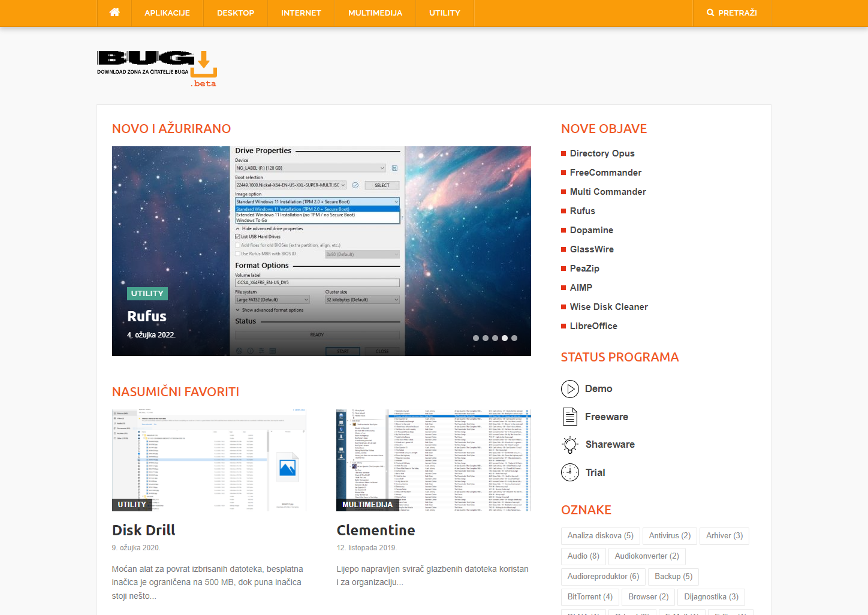Go to the home page icon
Viewport: 868px width, 615px height.
coord(114,13)
